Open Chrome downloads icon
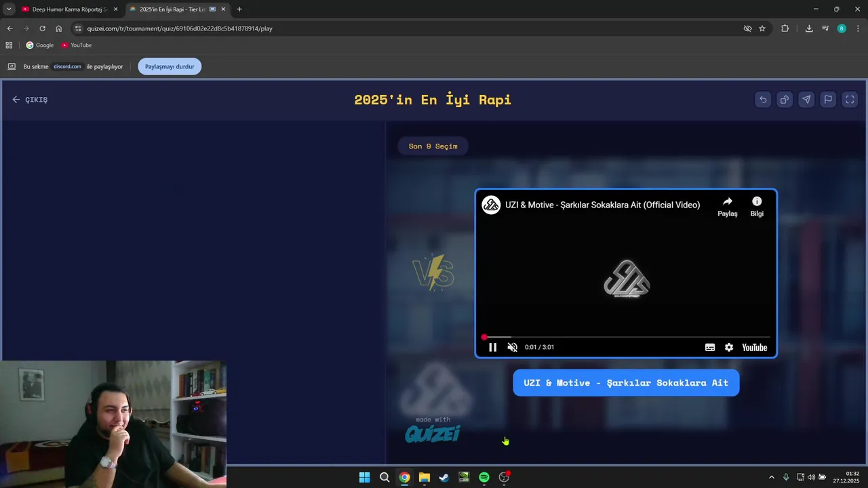Image resolution: width=868 pixels, height=488 pixels. coord(809,28)
